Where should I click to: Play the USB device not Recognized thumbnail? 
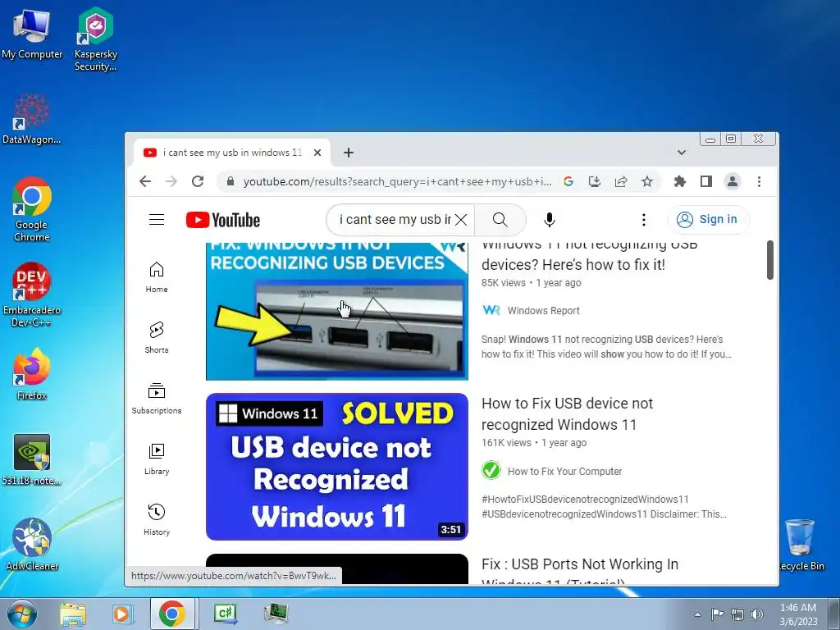click(x=337, y=467)
